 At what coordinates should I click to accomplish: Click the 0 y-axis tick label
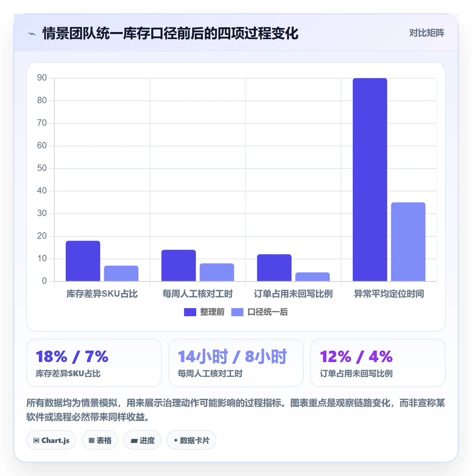(x=44, y=281)
